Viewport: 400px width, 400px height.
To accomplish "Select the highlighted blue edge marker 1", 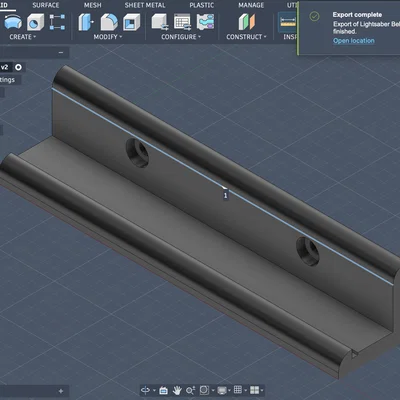I will tap(225, 195).
